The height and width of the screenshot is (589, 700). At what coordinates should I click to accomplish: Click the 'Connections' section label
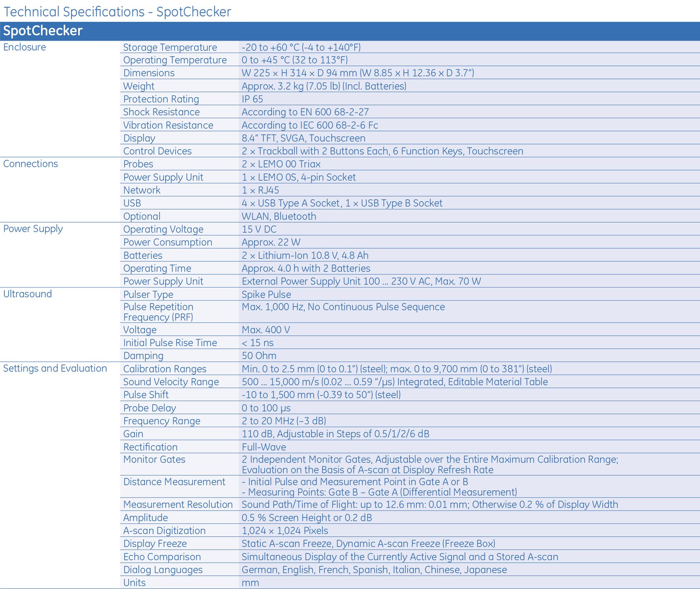[31, 164]
